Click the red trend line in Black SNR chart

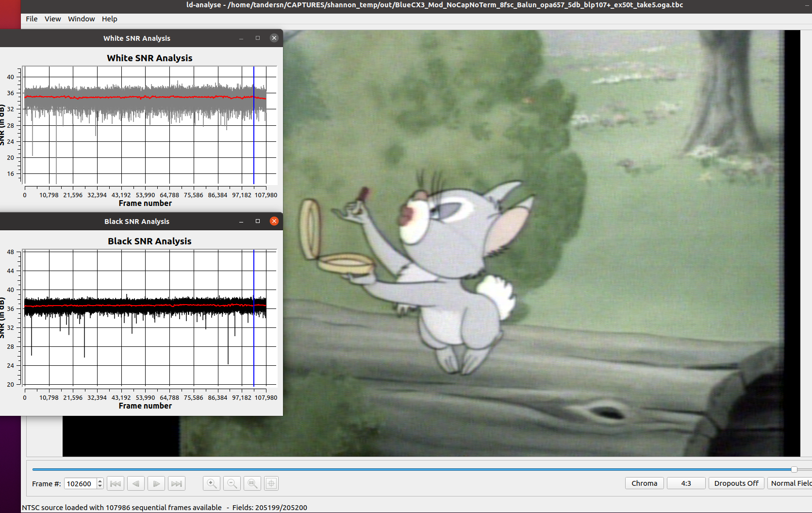pos(146,306)
